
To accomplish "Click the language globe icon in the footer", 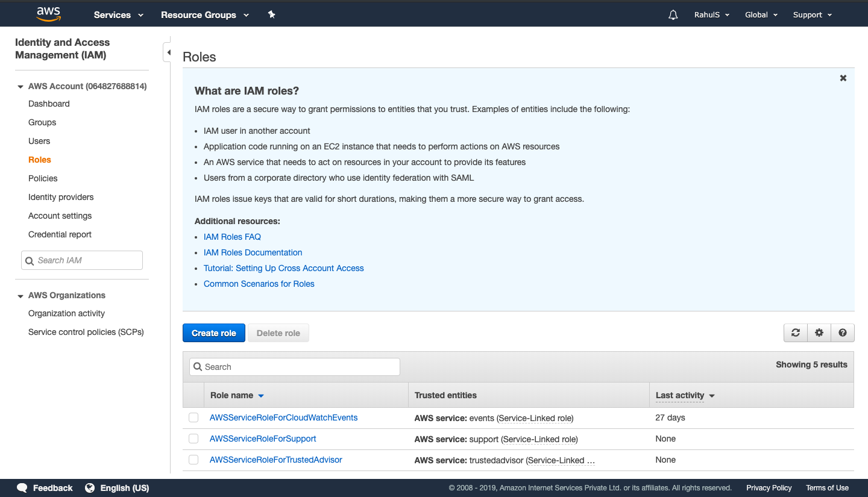I will [x=90, y=488].
